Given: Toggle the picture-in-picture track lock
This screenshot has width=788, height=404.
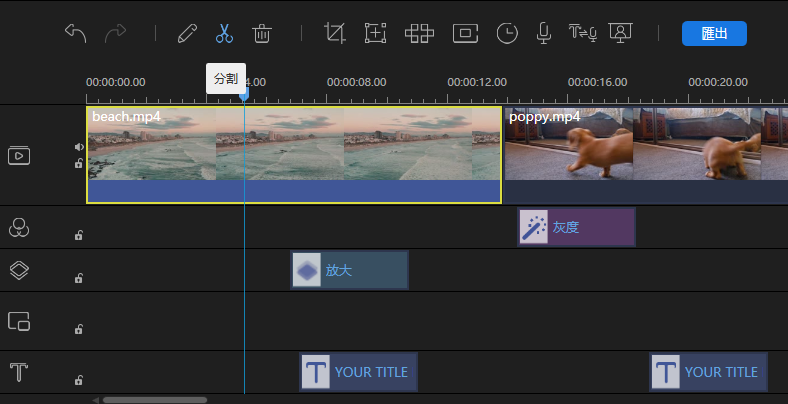Looking at the screenshot, I should pyautogui.click(x=79, y=329).
